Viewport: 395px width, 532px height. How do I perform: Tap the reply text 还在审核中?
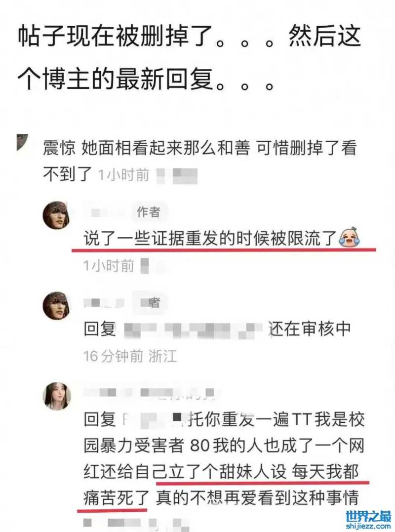click(310, 329)
